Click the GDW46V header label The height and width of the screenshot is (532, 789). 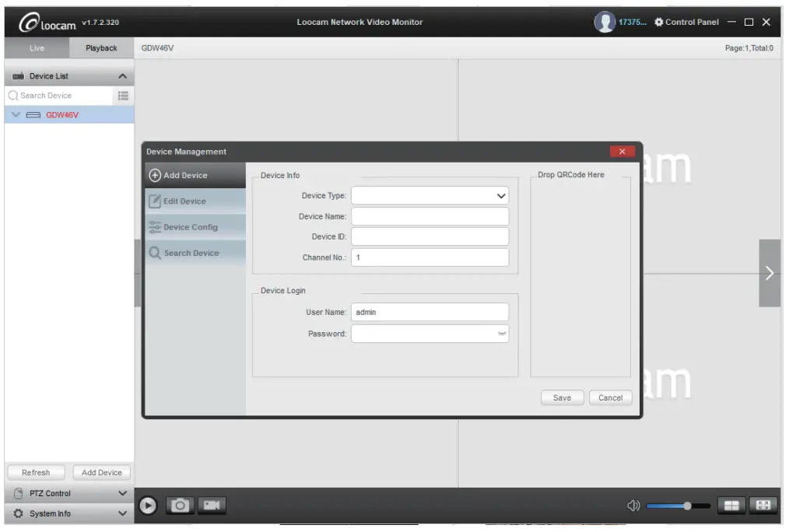tap(157, 48)
